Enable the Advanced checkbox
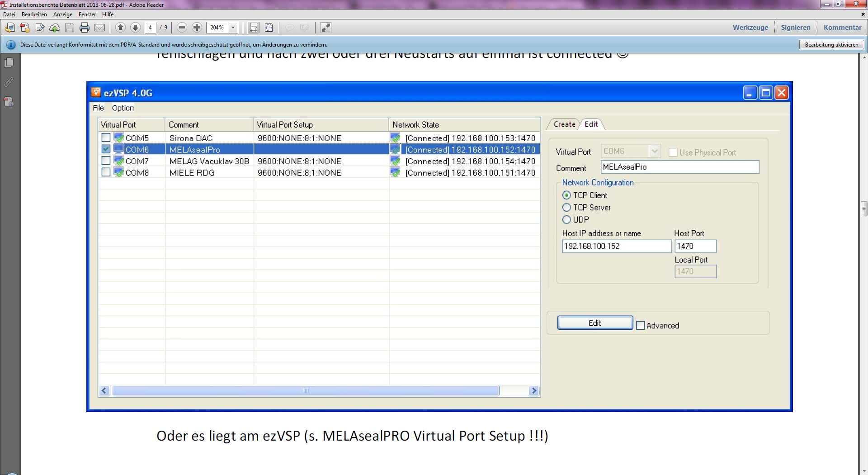 click(640, 325)
